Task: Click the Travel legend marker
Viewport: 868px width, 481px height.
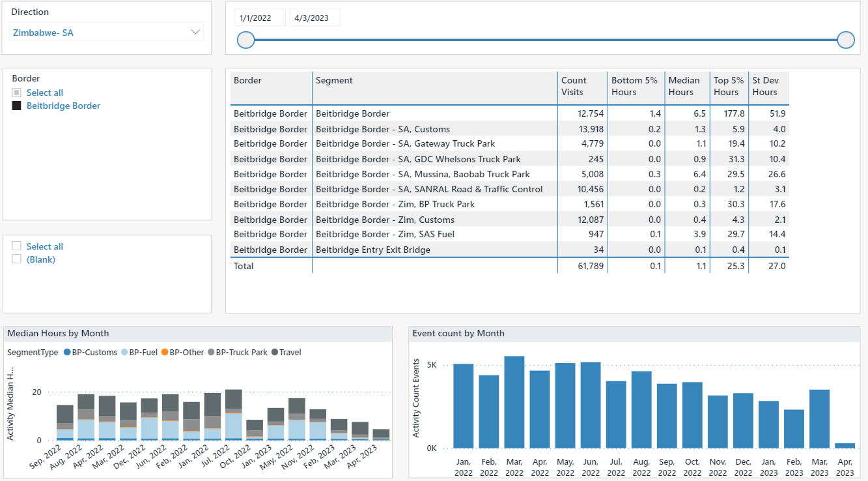Action: 275,353
